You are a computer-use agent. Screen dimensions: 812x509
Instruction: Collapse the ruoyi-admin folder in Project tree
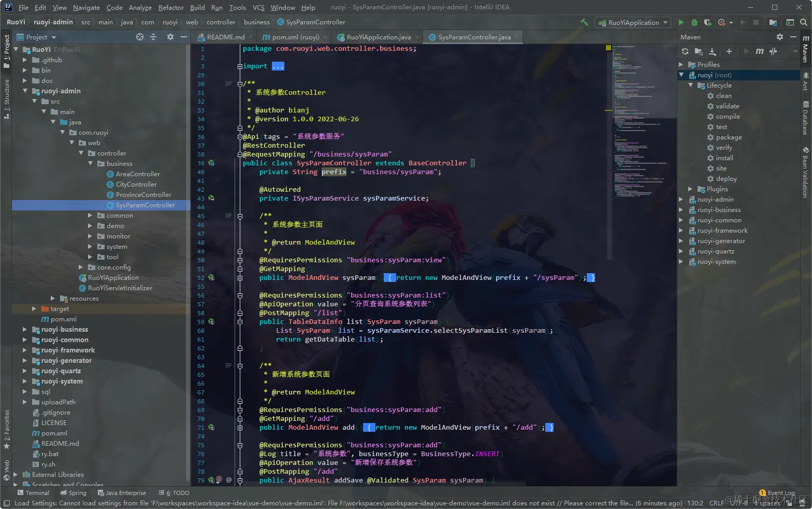25,91
